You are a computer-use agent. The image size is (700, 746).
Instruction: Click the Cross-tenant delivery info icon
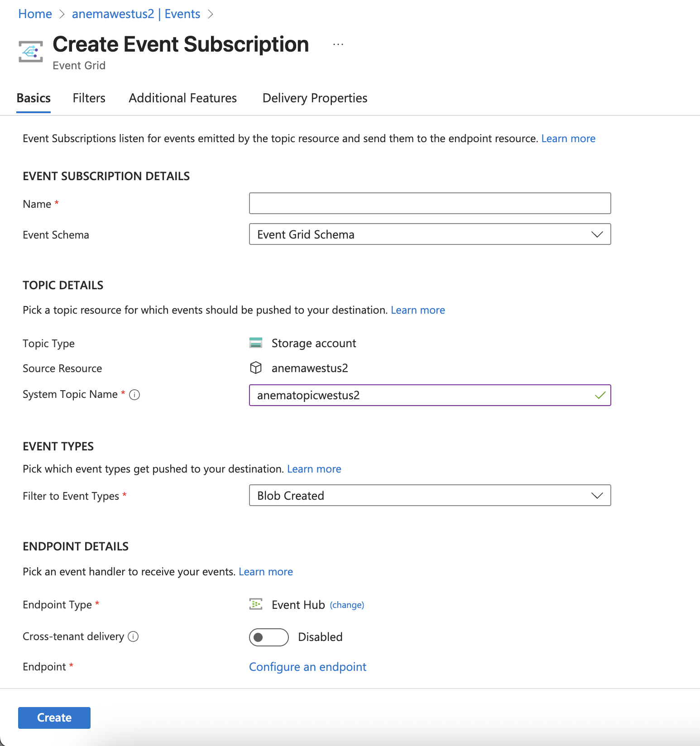[x=133, y=636]
